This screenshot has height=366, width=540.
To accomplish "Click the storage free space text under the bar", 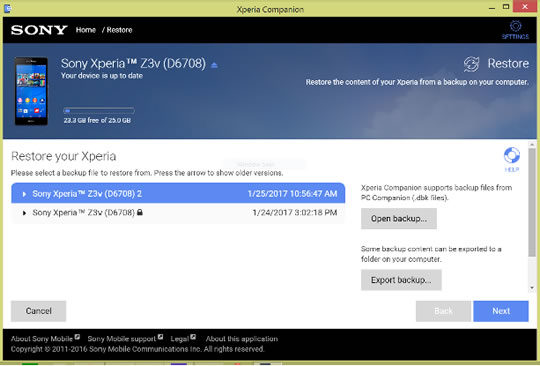I will click(97, 121).
